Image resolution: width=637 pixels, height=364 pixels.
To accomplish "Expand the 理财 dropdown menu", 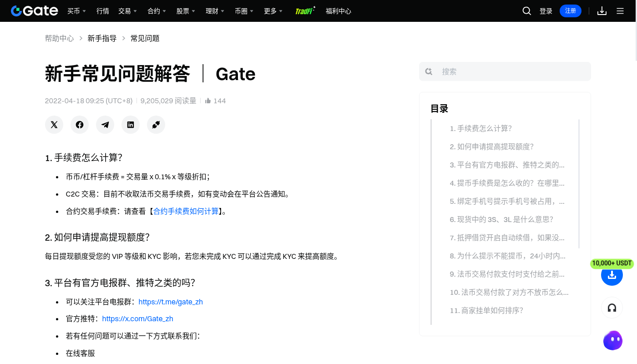I will [215, 11].
